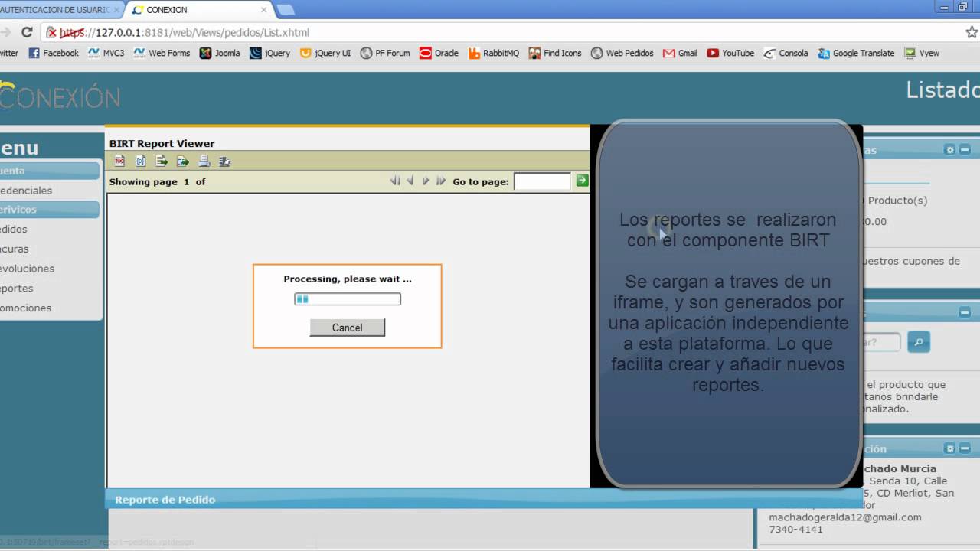980x551 pixels.
Task: Click the BIRT print report icon
Action: 204,161
